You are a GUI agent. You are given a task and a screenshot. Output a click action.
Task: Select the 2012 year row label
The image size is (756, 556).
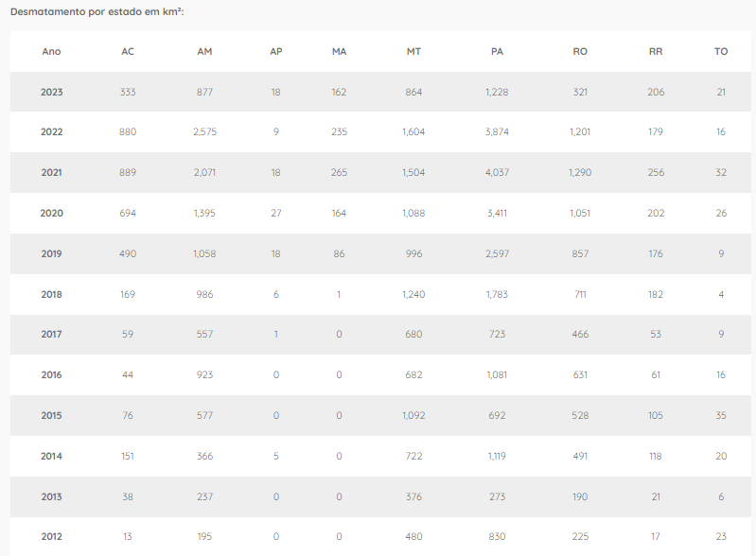[52, 537]
